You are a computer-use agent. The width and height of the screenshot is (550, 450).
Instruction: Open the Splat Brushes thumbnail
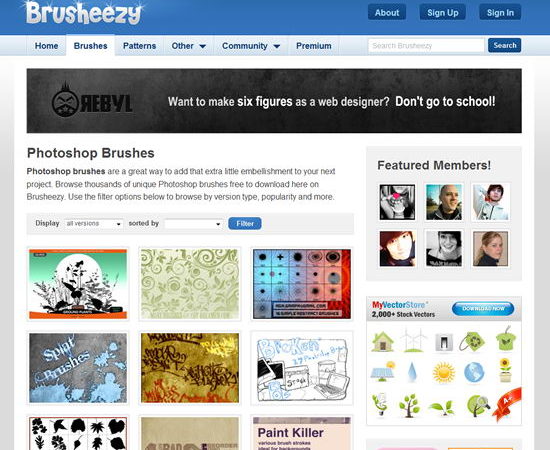click(x=78, y=368)
